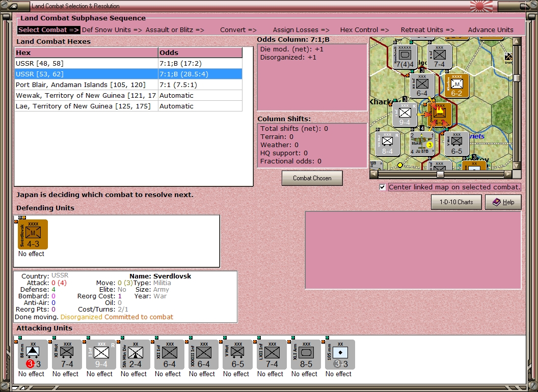
Task: Click the Odds column header
Action: 200,52
